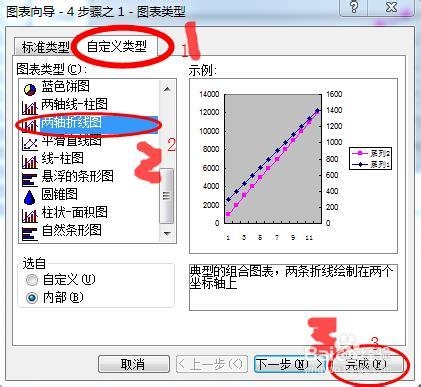Click the line-column chart icon
Viewport: 421px width, 387px height.
30,161
